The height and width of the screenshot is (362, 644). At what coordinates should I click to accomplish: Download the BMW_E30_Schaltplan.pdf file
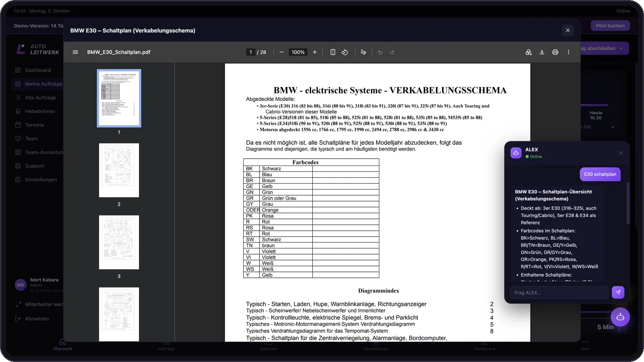coord(542,52)
